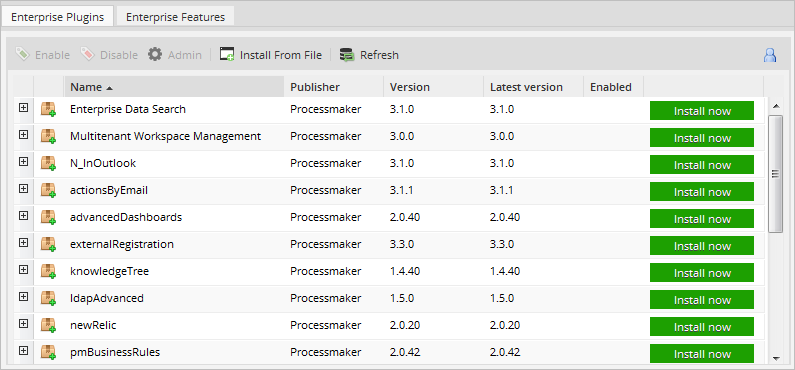
Task: Expand the pmBusinessRules row
Action: coord(23,350)
